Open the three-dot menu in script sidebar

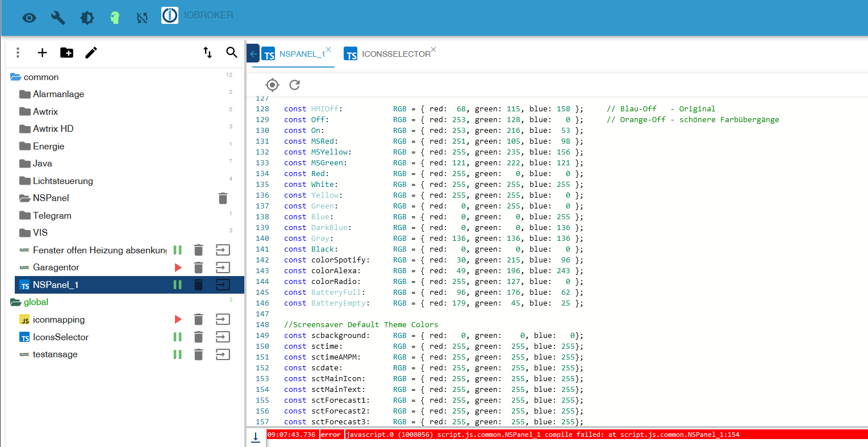tap(18, 52)
